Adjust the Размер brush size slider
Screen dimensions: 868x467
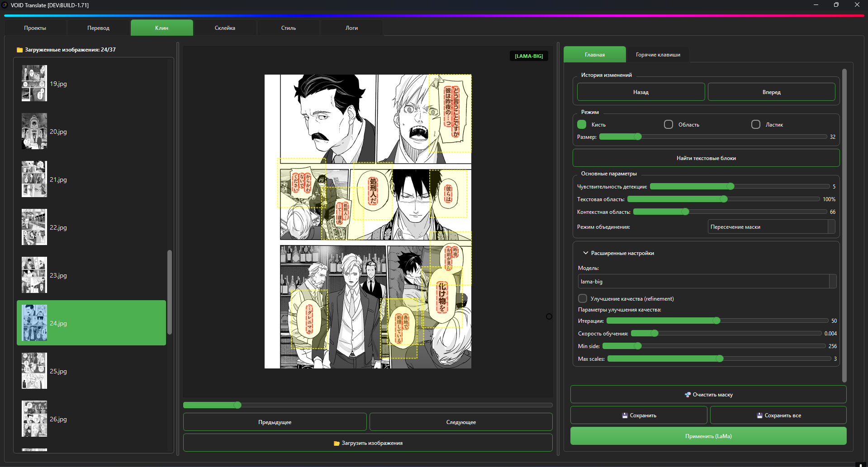(x=638, y=137)
